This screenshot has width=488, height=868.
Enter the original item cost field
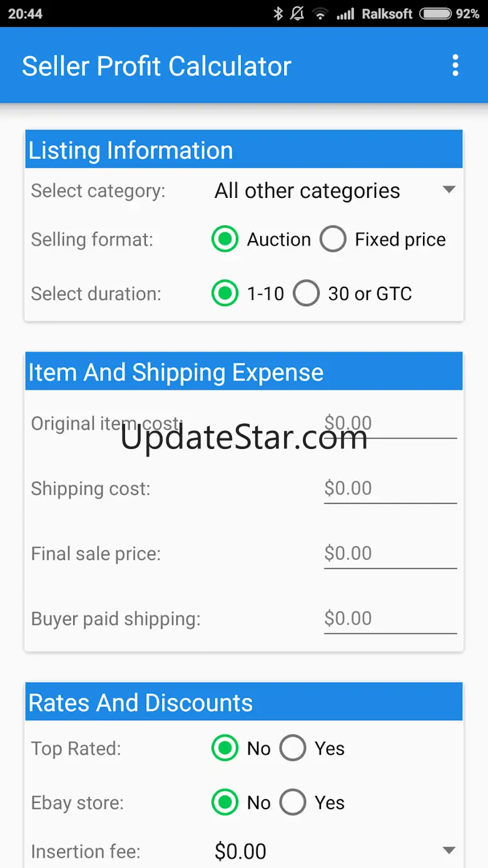tap(390, 423)
